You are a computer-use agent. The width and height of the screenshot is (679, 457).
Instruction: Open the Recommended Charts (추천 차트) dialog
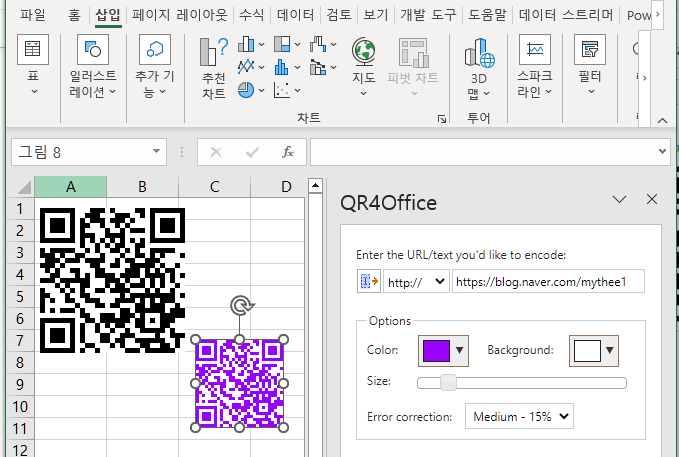click(x=214, y=68)
